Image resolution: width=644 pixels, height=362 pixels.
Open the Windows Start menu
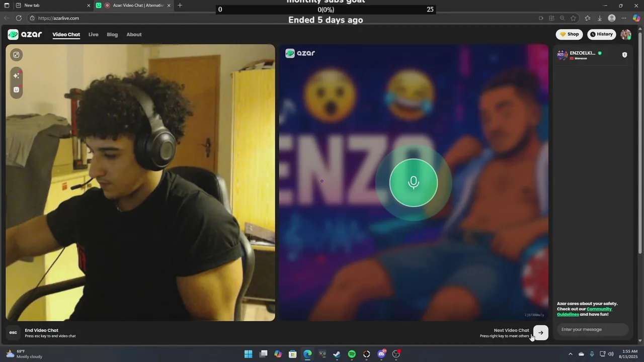tap(249, 354)
